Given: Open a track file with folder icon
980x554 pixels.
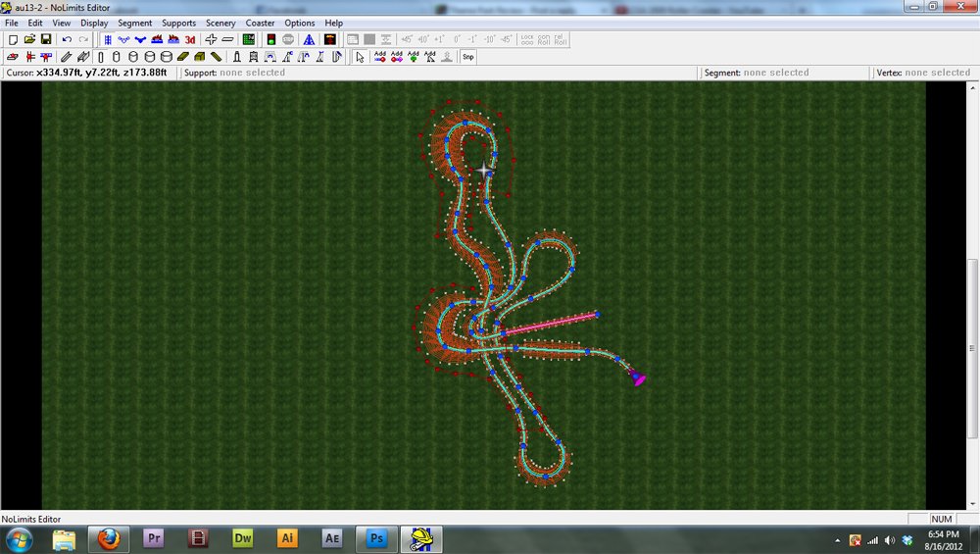Looking at the screenshot, I should point(29,39).
